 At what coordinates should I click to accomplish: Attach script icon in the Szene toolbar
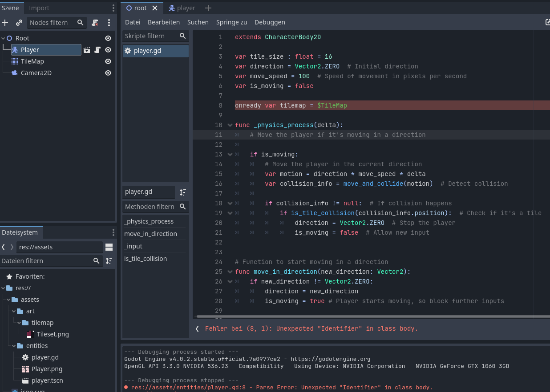(x=95, y=23)
